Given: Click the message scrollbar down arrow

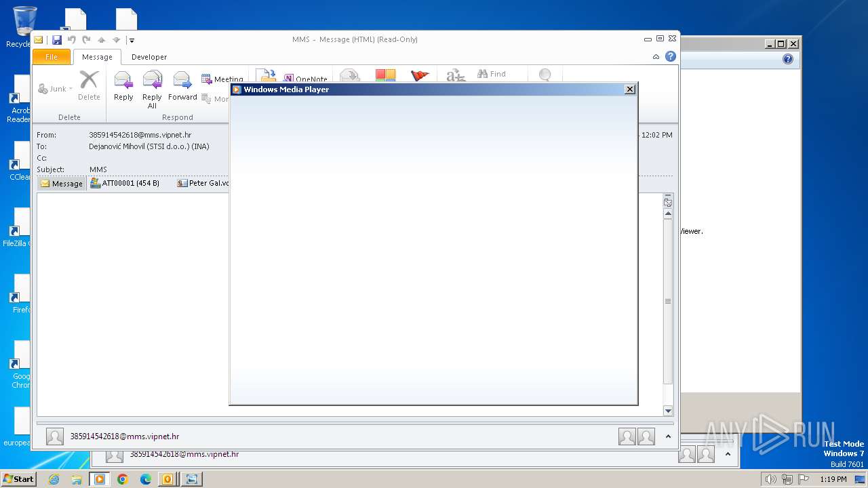Looking at the screenshot, I should tap(668, 411).
